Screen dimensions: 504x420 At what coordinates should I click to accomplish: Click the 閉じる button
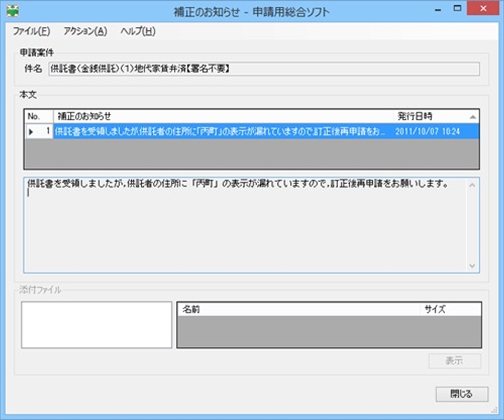(461, 394)
